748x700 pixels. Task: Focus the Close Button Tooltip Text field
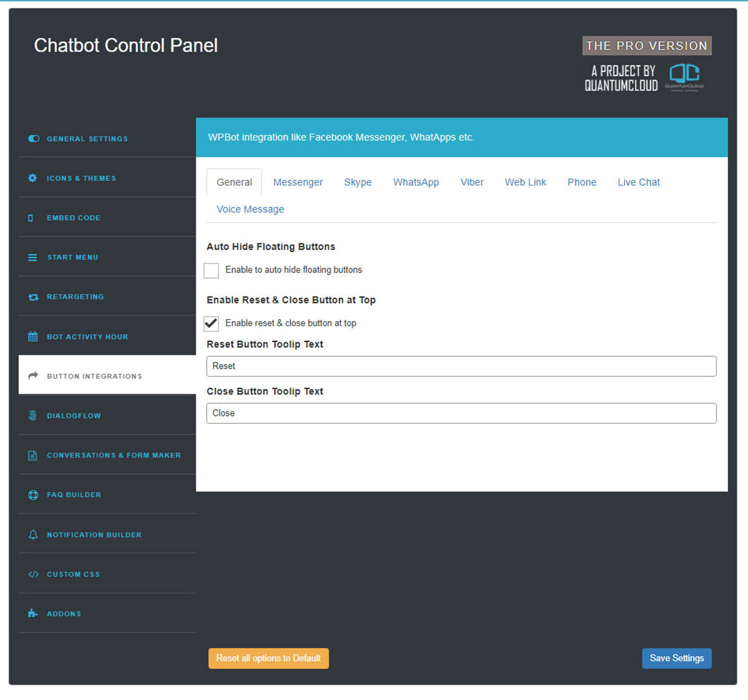461,413
